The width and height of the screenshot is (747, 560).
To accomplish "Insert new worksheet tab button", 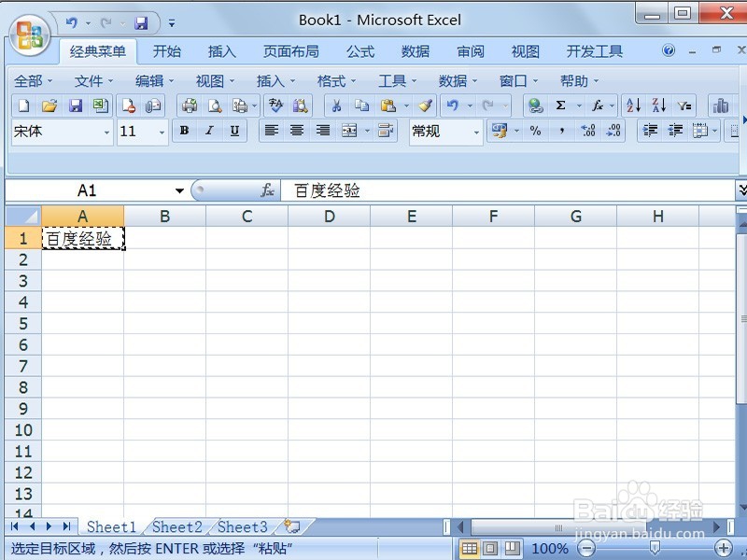I will tap(291, 526).
